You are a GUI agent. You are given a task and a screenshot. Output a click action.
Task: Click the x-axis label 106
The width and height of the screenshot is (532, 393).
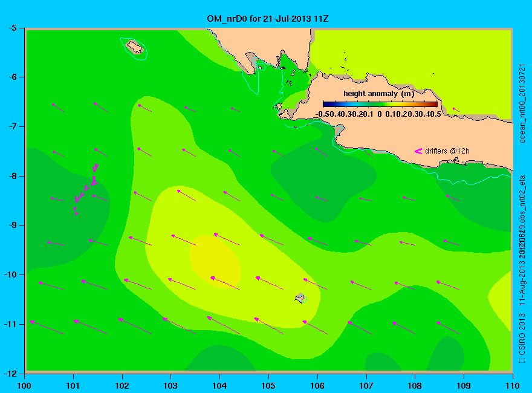point(317,386)
